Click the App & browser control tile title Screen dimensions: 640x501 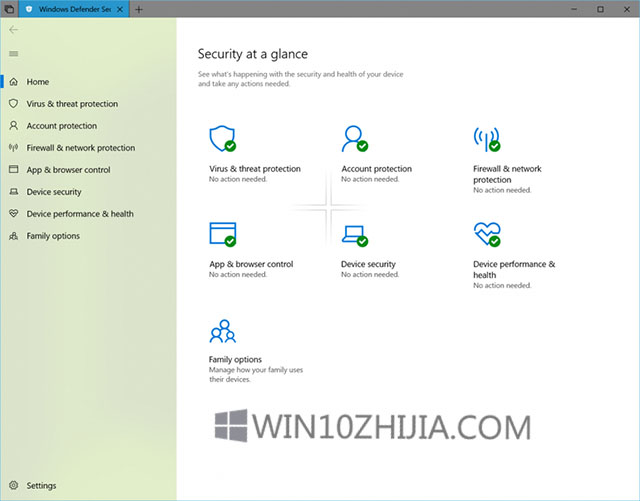(x=251, y=264)
